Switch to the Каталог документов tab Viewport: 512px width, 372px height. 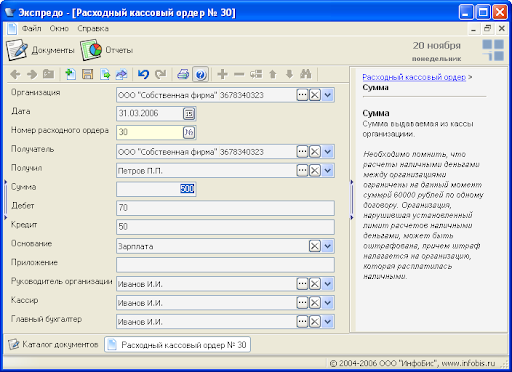pos(53,344)
